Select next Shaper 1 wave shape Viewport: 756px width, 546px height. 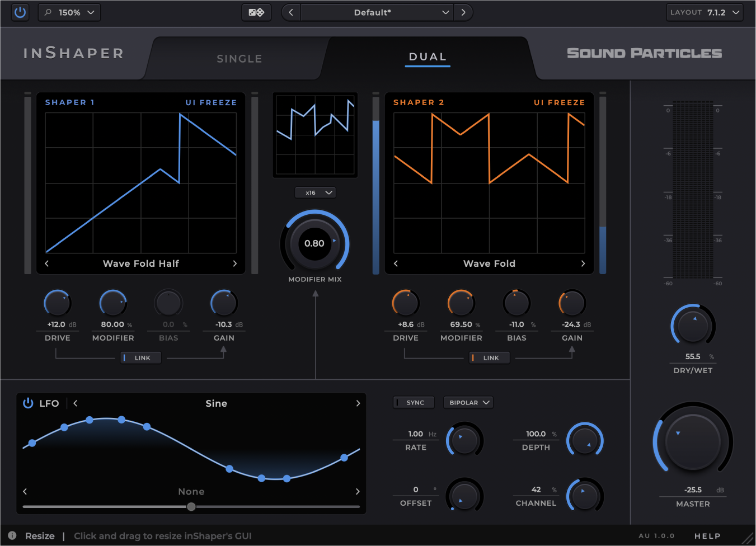pyautogui.click(x=234, y=263)
